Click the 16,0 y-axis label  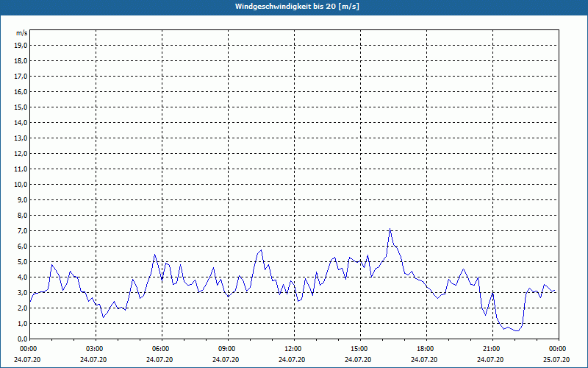pos(21,91)
